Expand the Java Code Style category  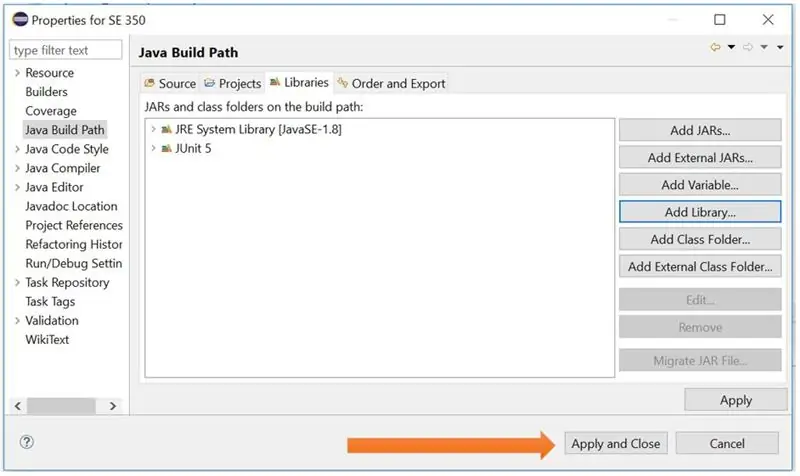17,149
